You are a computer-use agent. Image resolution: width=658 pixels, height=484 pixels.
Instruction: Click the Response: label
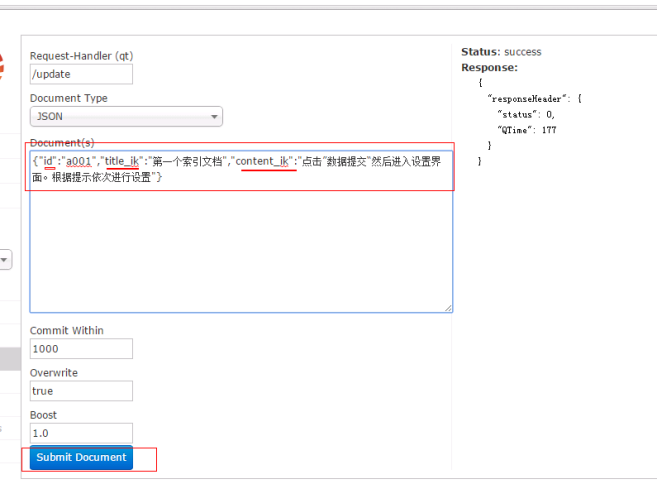(489, 68)
